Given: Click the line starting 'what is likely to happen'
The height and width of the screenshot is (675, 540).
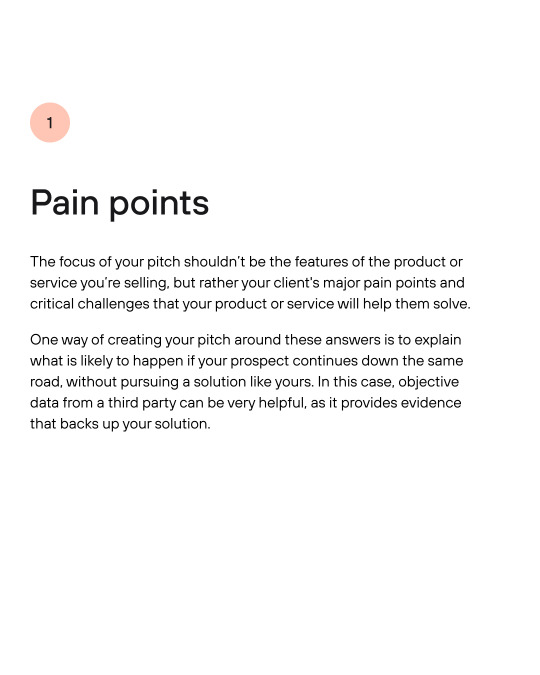Looking at the screenshot, I should pos(247,361).
